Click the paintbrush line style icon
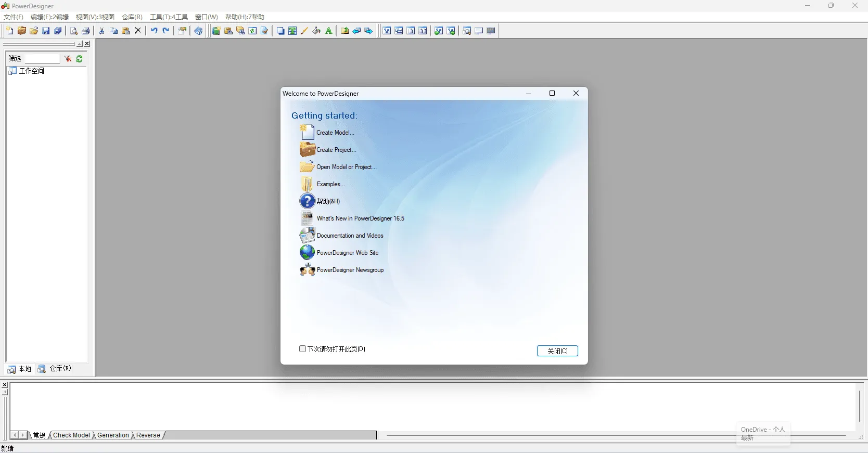The width and height of the screenshot is (868, 453). [304, 31]
